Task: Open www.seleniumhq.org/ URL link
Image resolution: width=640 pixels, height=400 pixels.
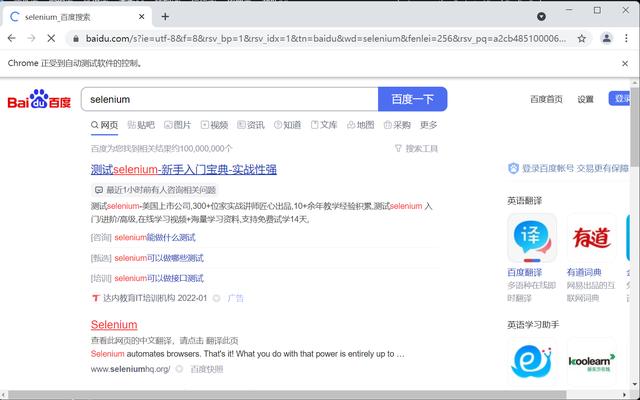Action: coord(130,369)
